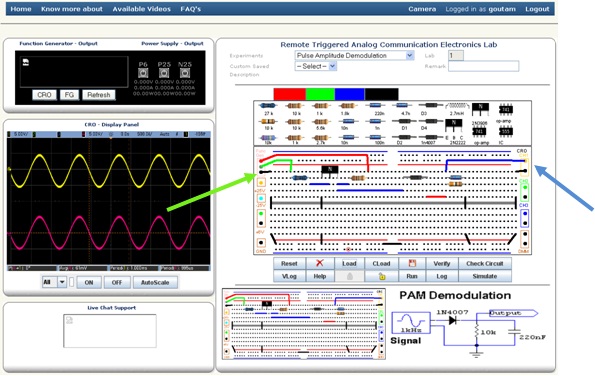
Task: Open the Available Videos menu item
Action: coord(142,9)
